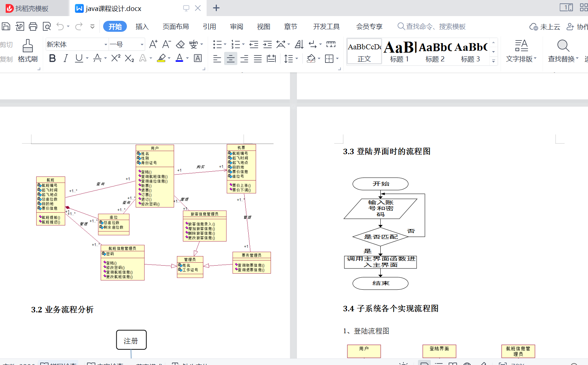Click the search commands field
The width and height of the screenshot is (588, 365).
pyautogui.click(x=431, y=27)
